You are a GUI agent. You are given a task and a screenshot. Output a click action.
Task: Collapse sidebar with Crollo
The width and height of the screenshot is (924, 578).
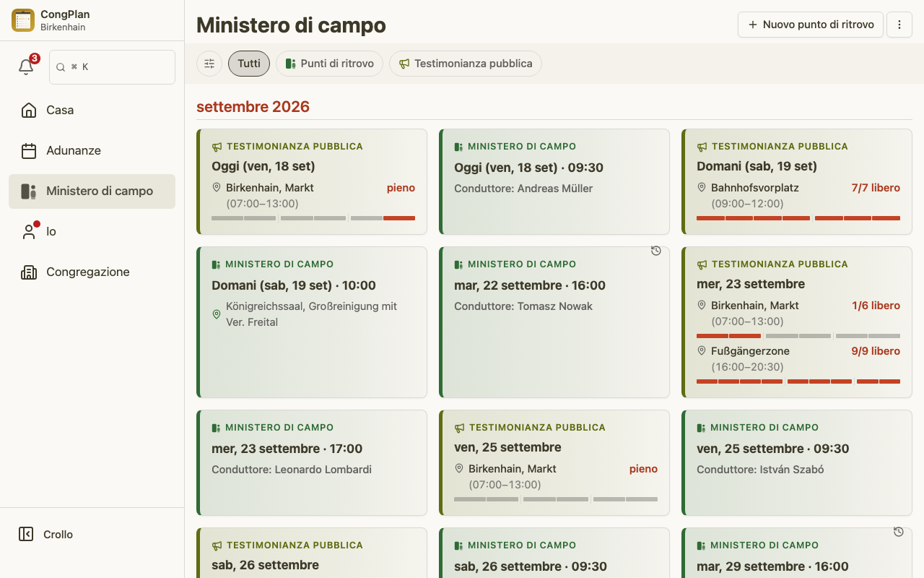[92, 535]
